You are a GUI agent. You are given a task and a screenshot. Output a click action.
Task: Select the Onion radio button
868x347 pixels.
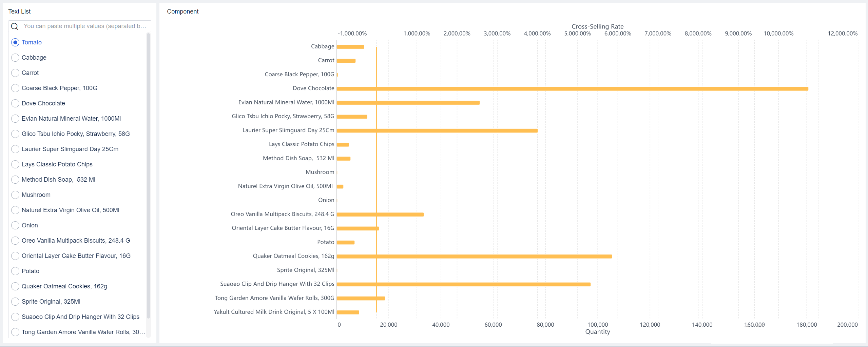coord(15,225)
